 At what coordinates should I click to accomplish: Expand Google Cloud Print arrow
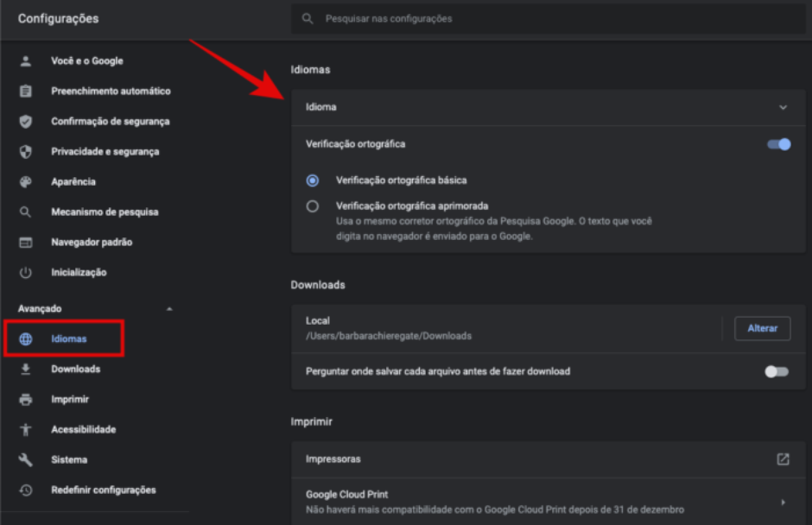click(783, 502)
